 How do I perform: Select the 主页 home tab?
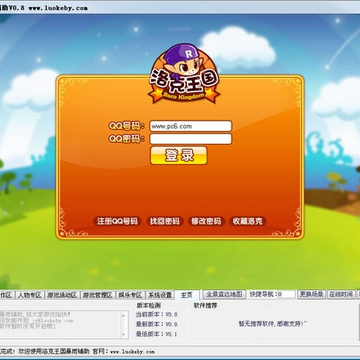click(186, 295)
